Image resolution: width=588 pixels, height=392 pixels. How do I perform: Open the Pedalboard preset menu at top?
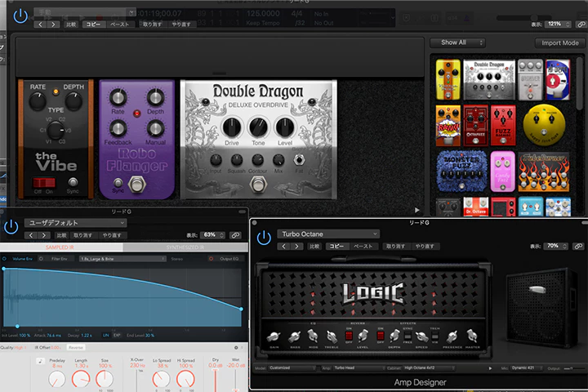pos(85,13)
